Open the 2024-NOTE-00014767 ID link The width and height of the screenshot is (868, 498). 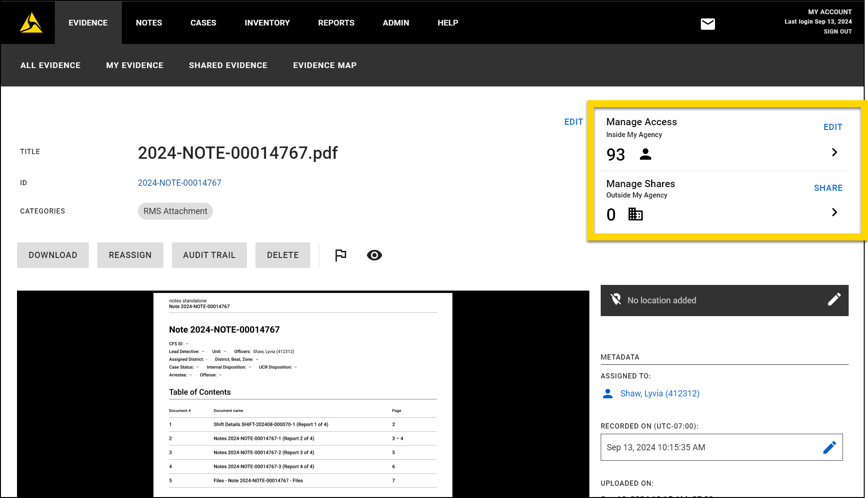(179, 183)
